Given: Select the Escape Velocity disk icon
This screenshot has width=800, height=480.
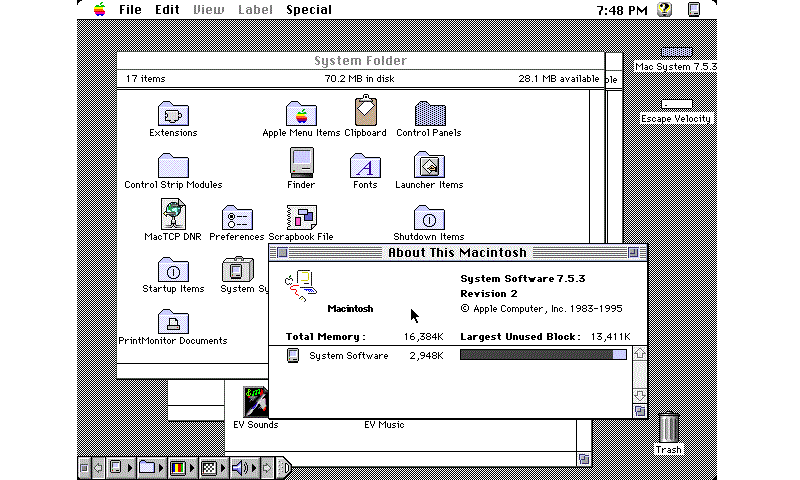Looking at the screenshot, I should click(x=677, y=104).
